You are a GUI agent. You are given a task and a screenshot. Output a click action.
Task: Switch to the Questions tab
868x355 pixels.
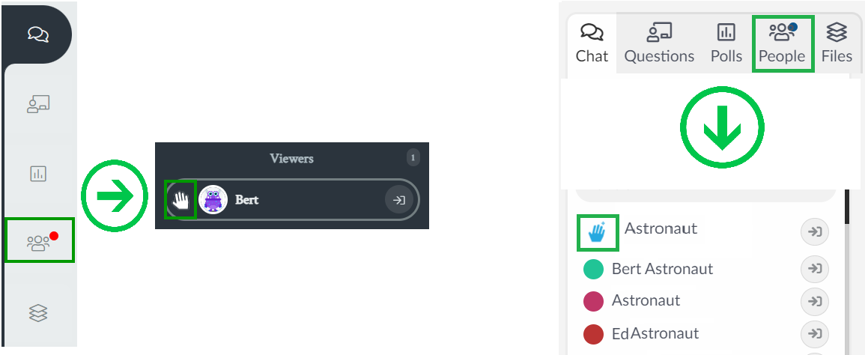(x=659, y=43)
